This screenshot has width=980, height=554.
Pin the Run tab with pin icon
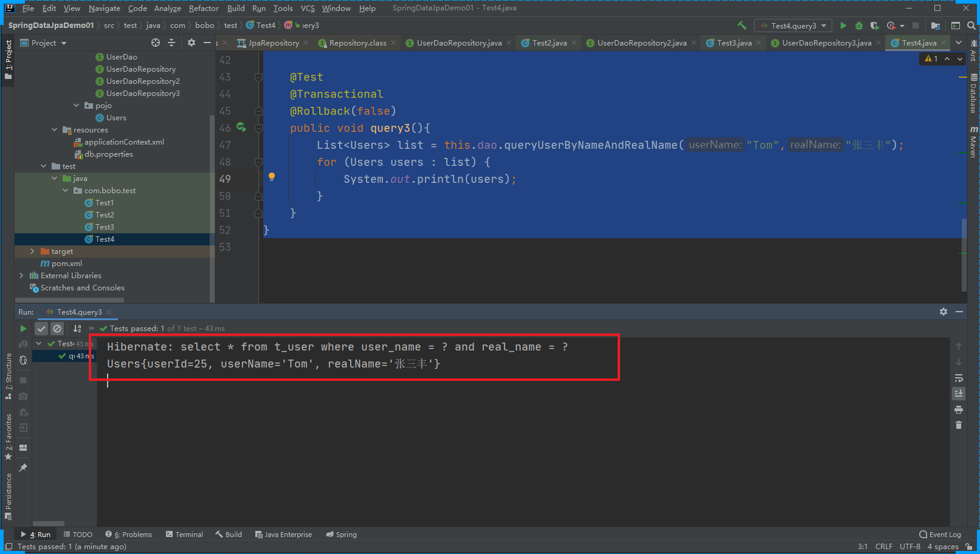pos(23,468)
